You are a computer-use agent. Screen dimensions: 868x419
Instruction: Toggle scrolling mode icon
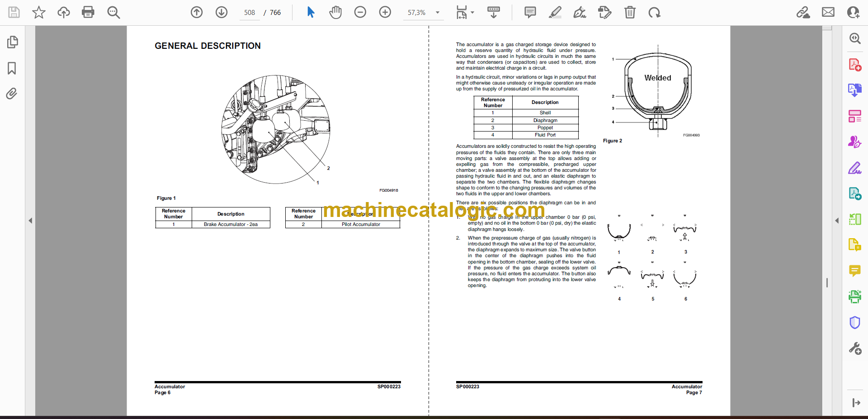pyautogui.click(x=494, y=12)
